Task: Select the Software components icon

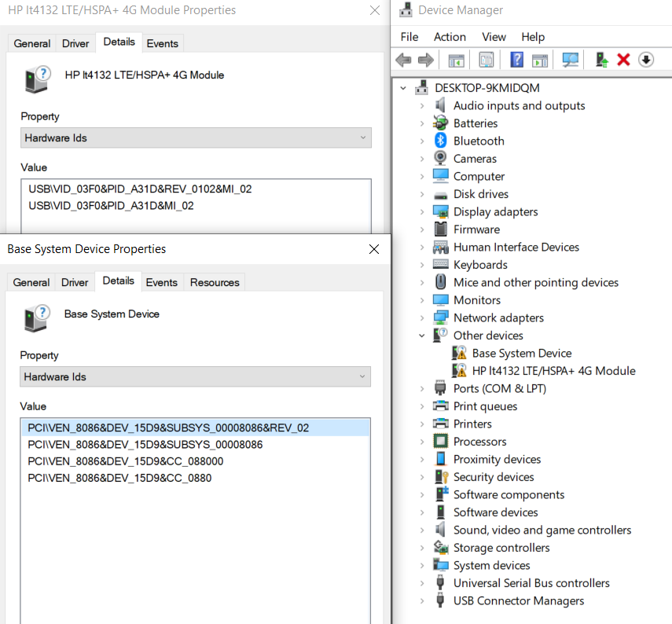Action: 442,494
